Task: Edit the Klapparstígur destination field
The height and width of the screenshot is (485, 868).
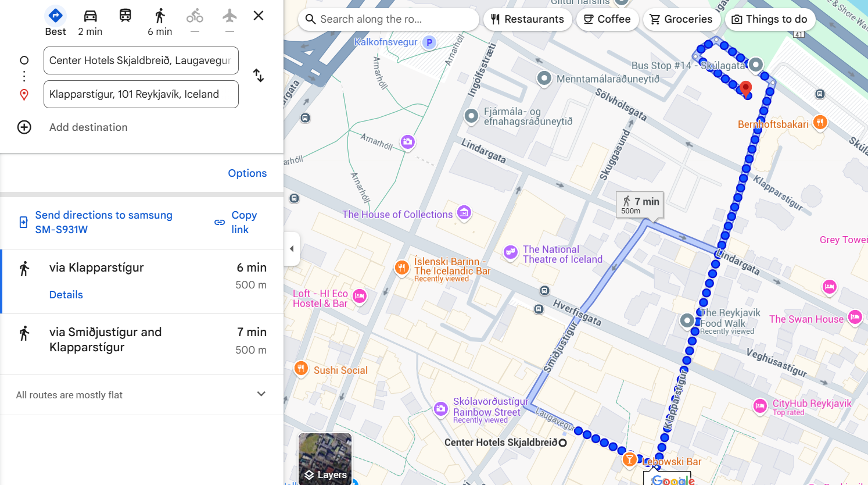Action: (x=141, y=94)
